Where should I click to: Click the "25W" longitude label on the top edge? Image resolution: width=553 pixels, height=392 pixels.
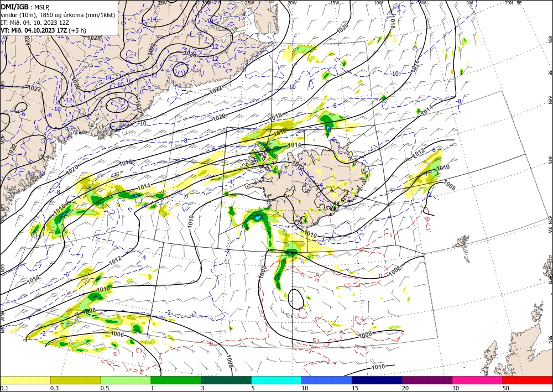249,2
